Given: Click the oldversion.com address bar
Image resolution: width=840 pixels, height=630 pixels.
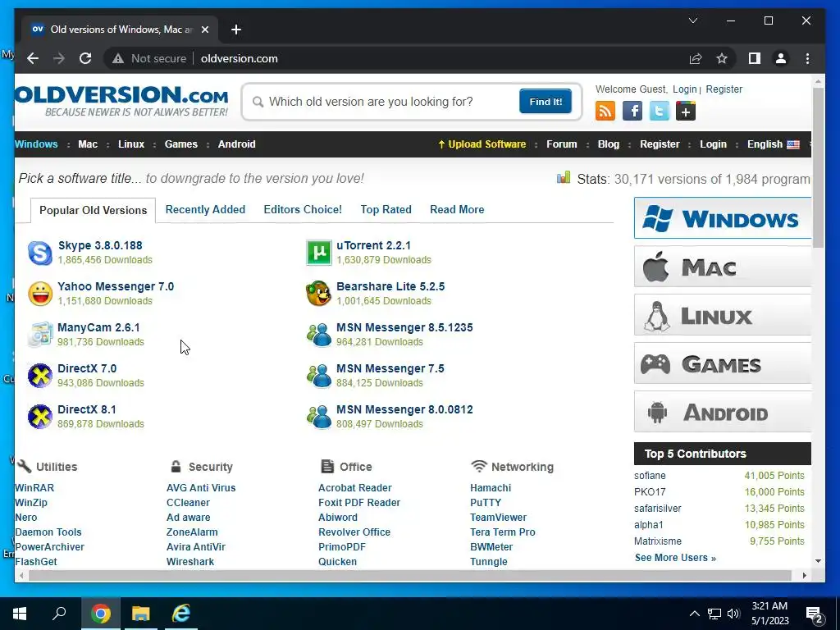Looking at the screenshot, I should coord(239,58).
